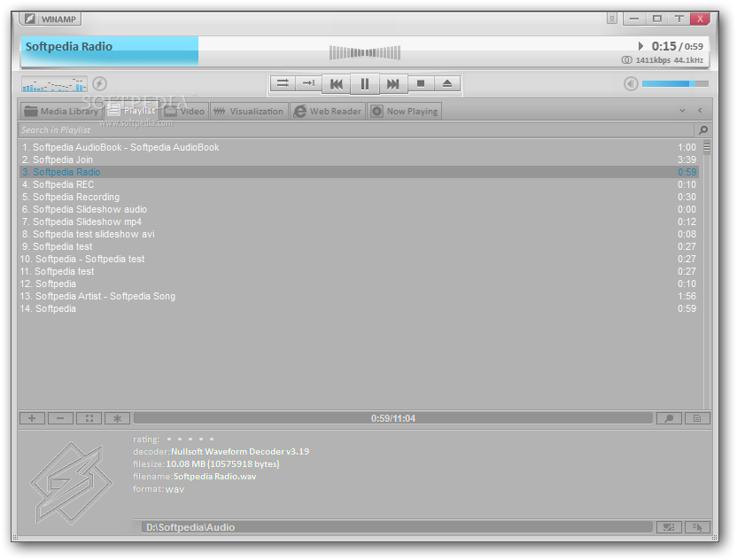
Task: Open the Winamp main menu icon
Action: point(29,19)
